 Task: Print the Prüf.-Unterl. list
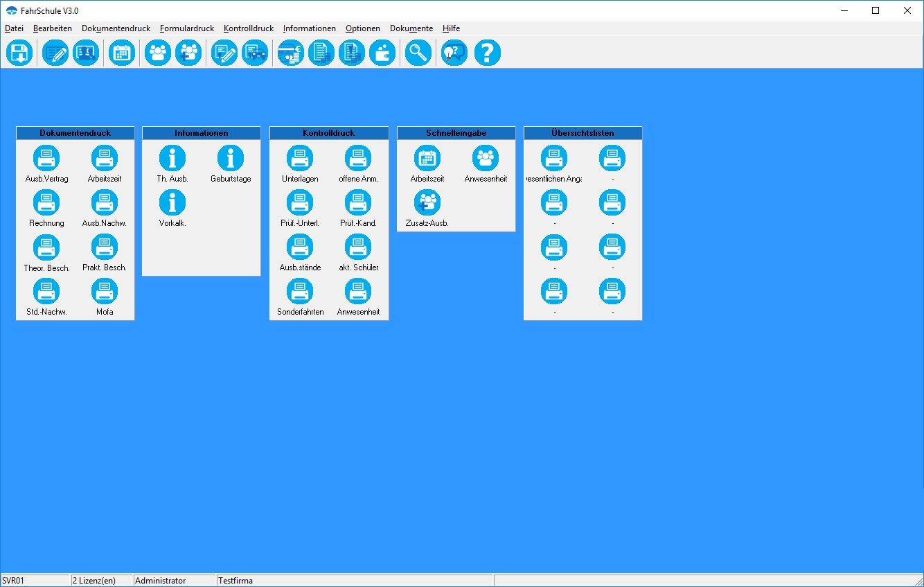(x=300, y=203)
